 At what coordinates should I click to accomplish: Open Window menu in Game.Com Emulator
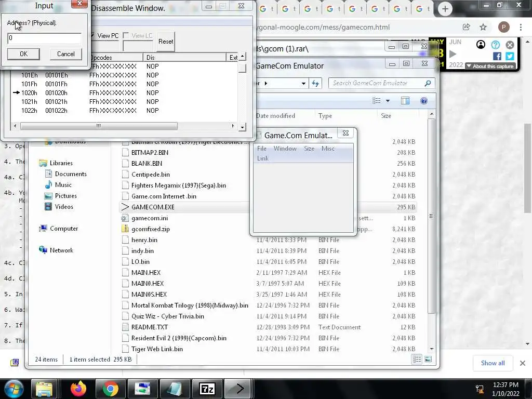tap(285, 149)
